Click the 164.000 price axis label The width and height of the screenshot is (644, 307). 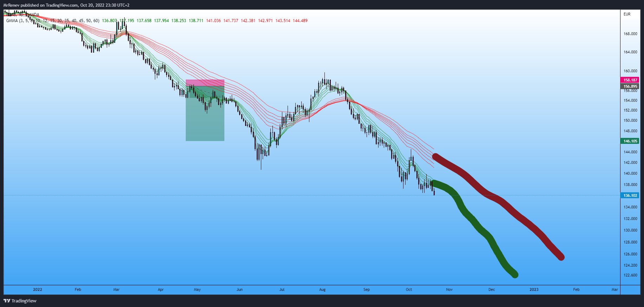coord(630,52)
